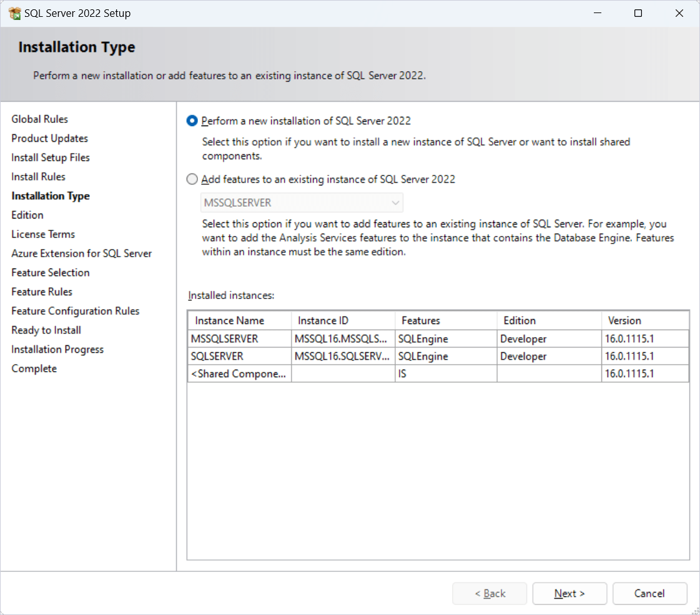Screen dimensions: 700x615
Task: Click the SQL Server Setup title icon
Action: click(15, 13)
